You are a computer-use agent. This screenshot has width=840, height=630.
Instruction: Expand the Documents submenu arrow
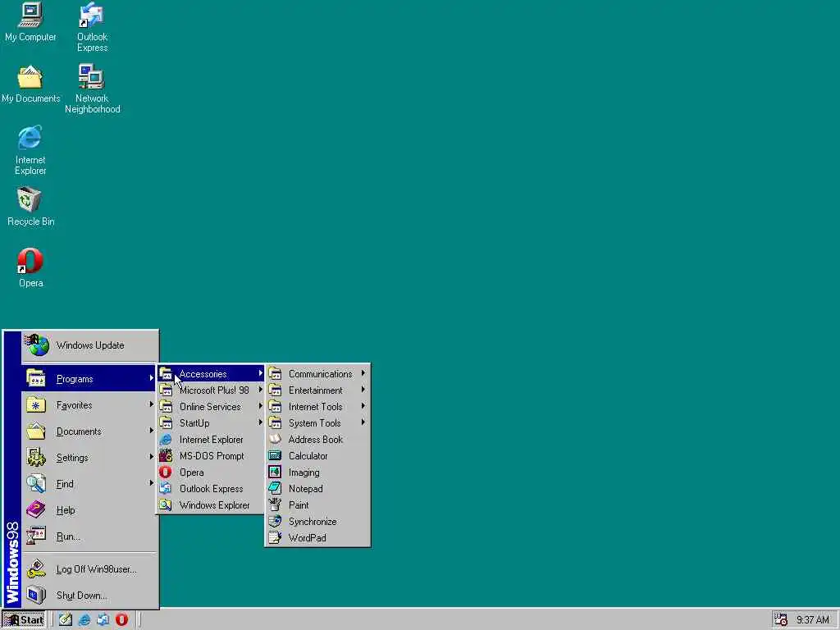pyautogui.click(x=151, y=431)
